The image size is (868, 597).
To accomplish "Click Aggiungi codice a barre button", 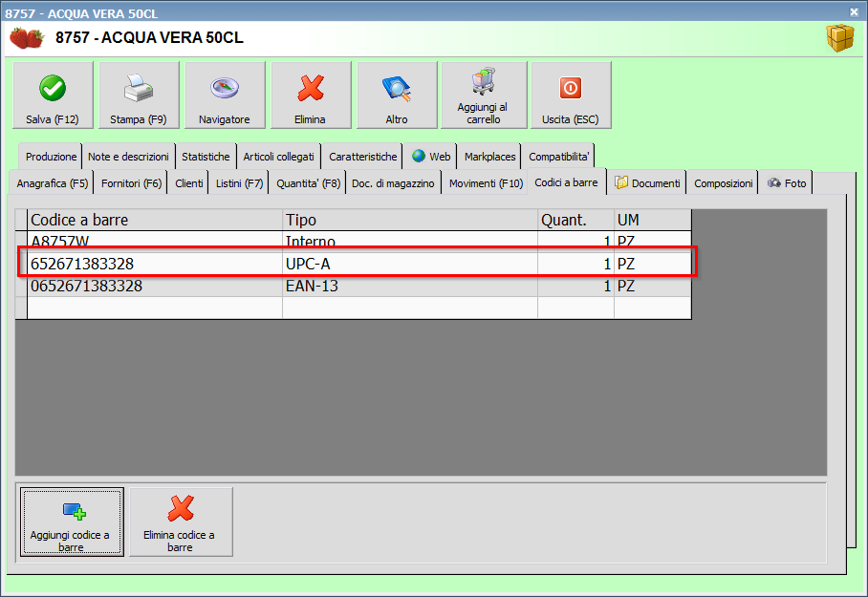I will (72, 522).
